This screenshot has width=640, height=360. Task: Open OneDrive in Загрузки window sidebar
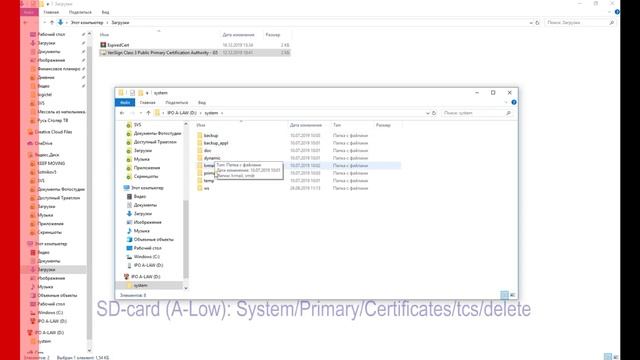43,144
